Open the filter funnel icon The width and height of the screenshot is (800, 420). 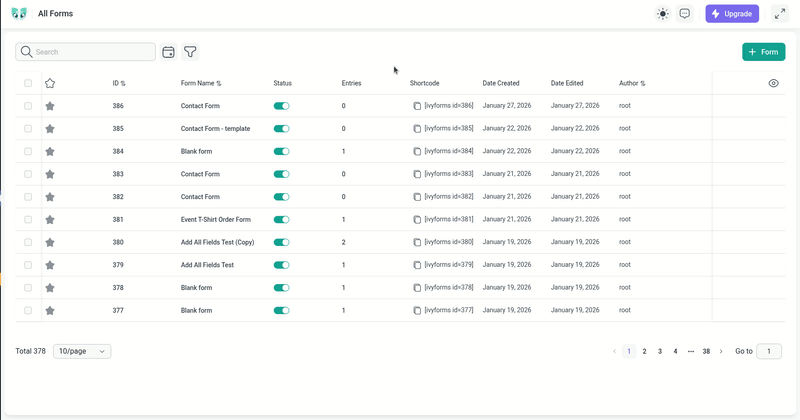(x=190, y=52)
